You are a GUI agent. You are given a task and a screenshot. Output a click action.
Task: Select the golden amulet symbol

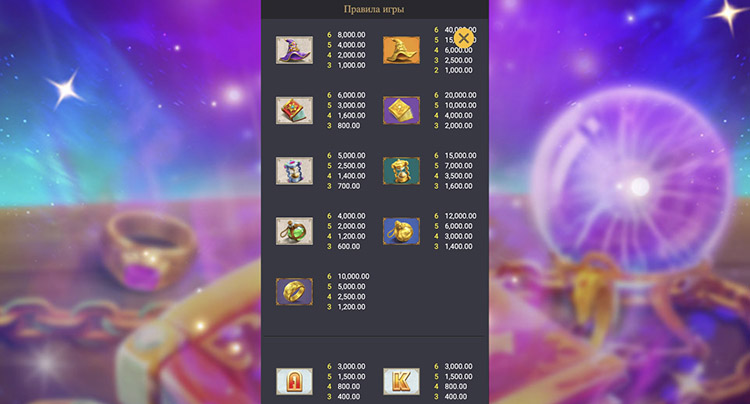pyautogui.click(x=401, y=231)
